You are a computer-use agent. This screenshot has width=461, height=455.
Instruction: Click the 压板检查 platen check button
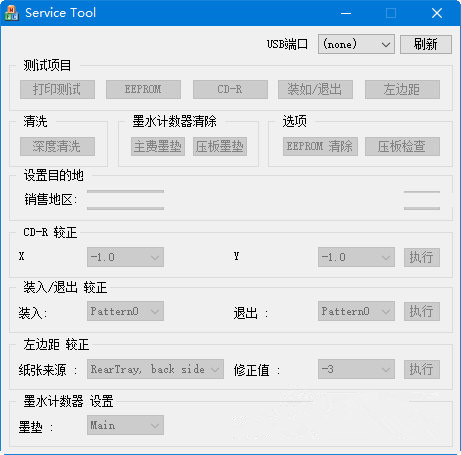click(402, 146)
